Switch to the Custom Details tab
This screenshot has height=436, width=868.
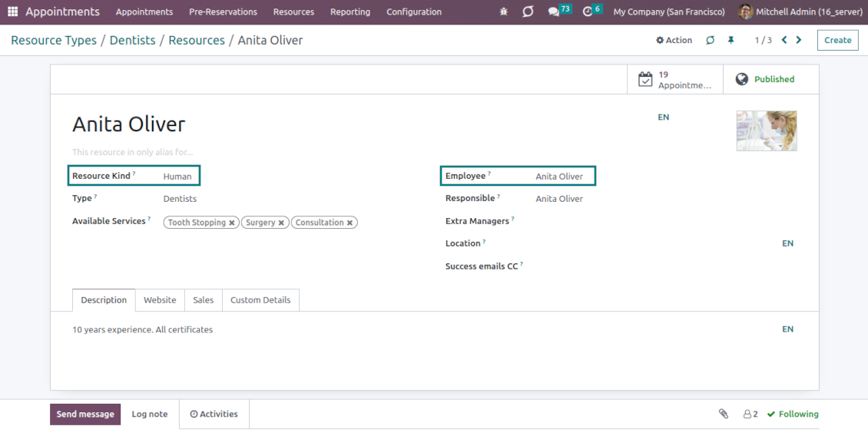pos(260,300)
